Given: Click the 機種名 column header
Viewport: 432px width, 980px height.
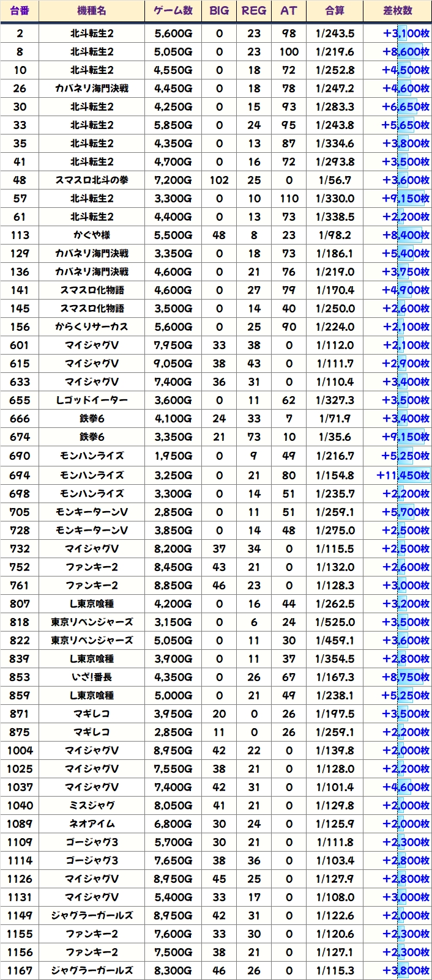Looking at the screenshot, I should [92, 11].
